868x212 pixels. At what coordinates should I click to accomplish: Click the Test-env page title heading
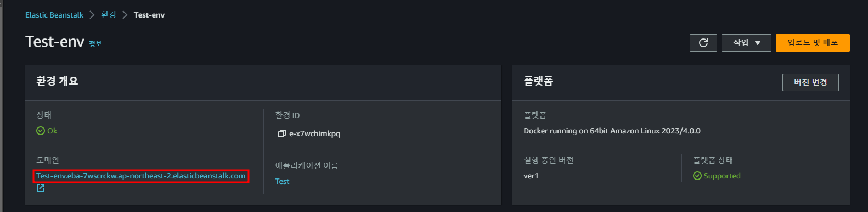[55, 42]
